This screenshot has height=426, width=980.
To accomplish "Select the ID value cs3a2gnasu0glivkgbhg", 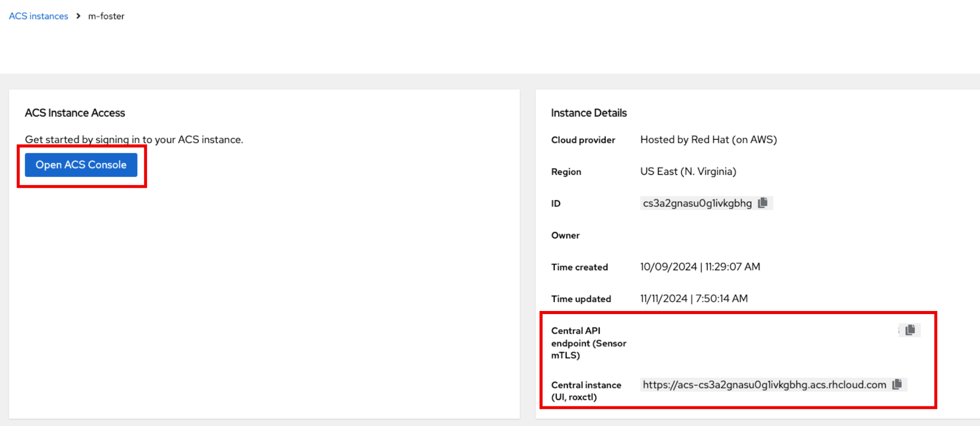I will [697, 203].
